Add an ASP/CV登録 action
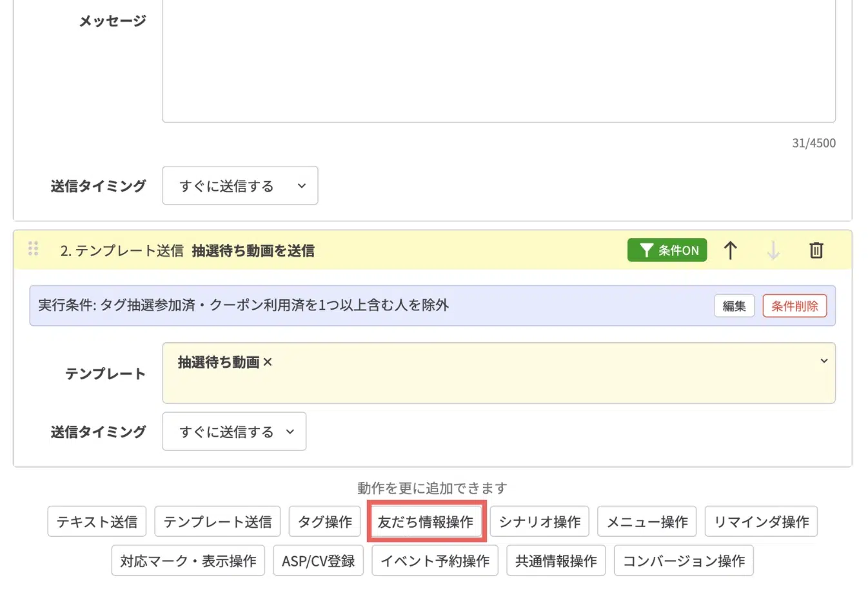 click(319, 561)
